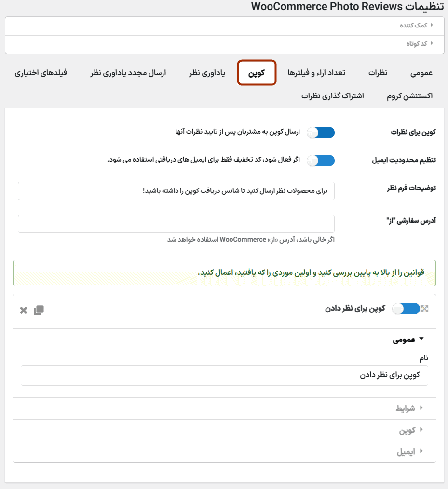Expand the کوپن section in the rule
Screen dimensions: 448x489
(x=411, y=430)
